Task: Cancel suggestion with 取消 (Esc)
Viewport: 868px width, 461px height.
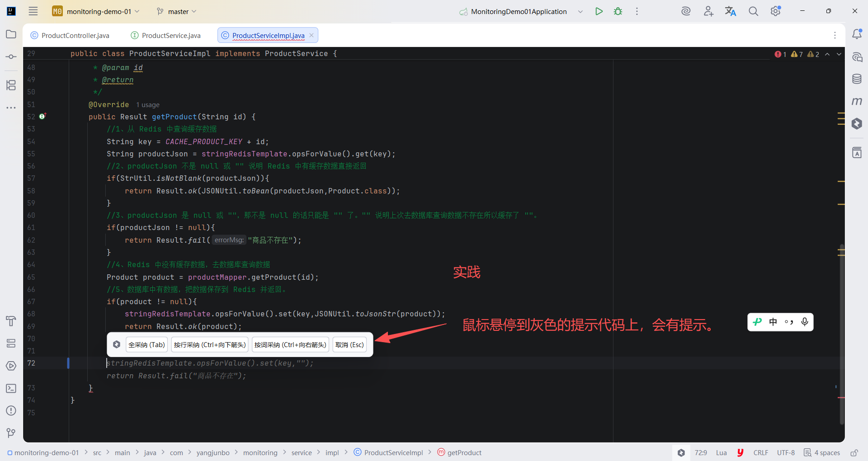Action: point(349,345)
